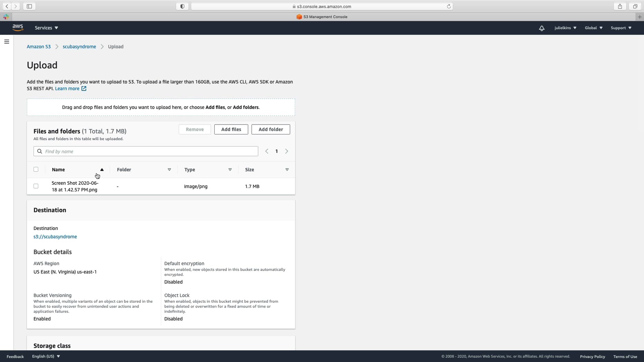Screen dimensions: 644x362
Task: Open the Support menu
Action: click(x=621, y=28)
